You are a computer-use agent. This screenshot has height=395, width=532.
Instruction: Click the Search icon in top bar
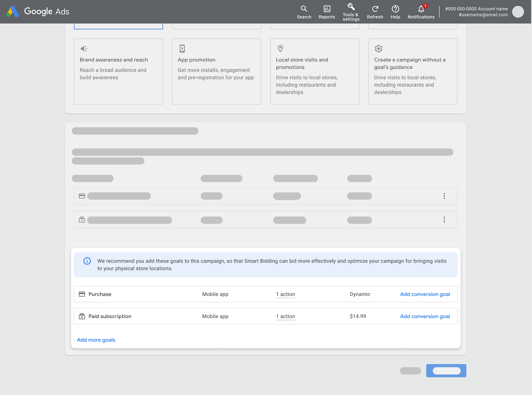(x=304, y=9)
